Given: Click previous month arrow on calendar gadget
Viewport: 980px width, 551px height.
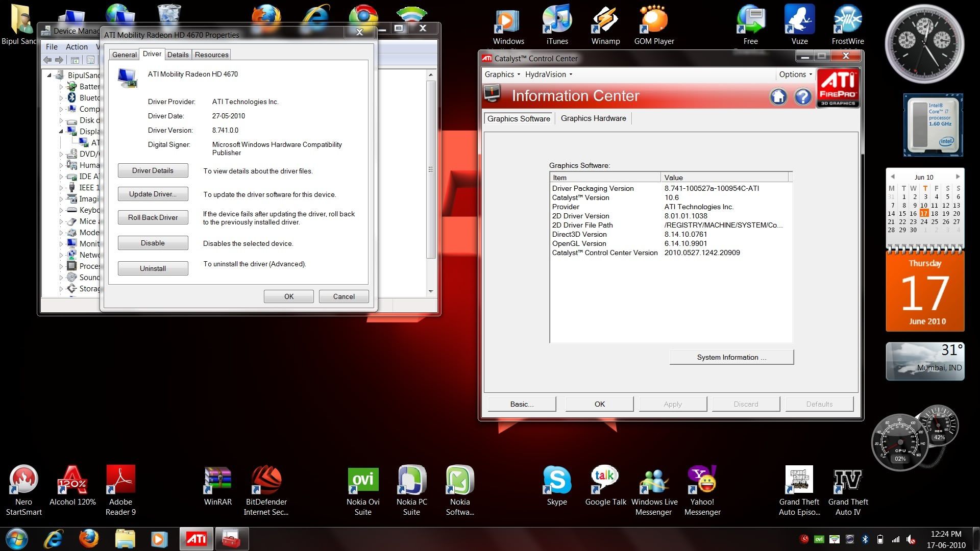Looking at the screenshot, I should 892,177.
